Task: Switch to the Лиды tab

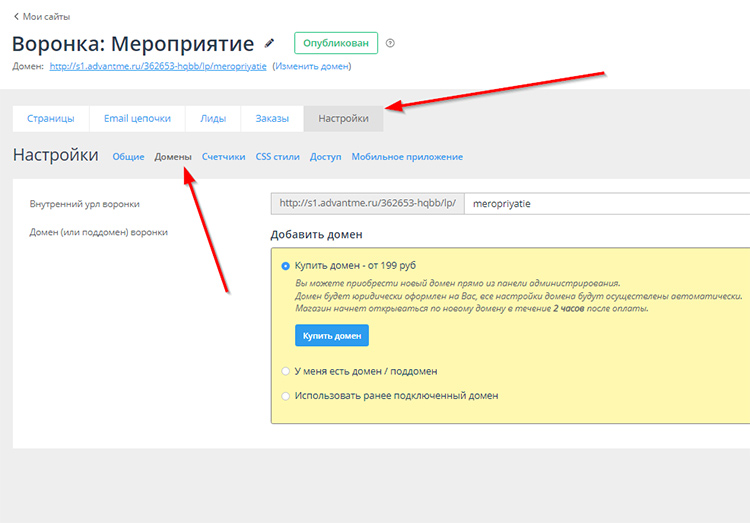Action: click(213, 118)
